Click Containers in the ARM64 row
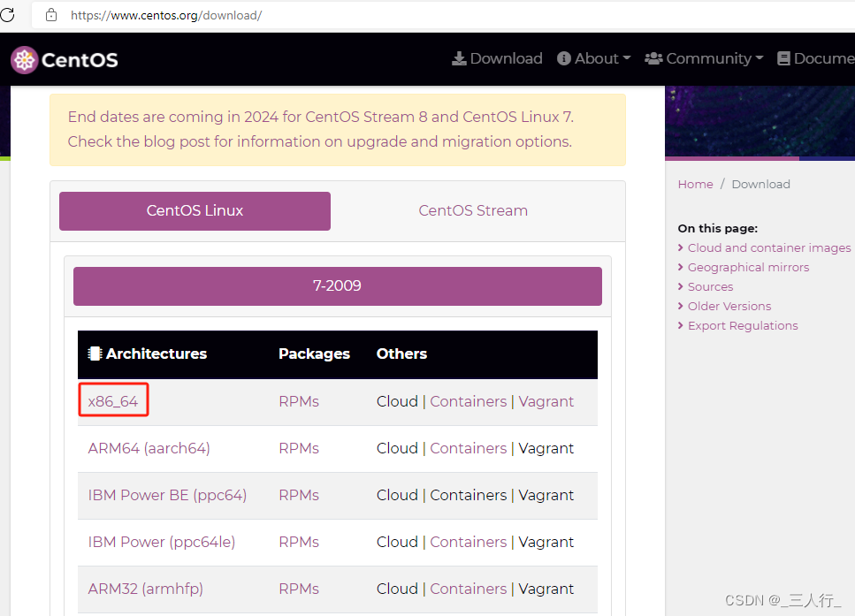 click(x=469, y=448)
